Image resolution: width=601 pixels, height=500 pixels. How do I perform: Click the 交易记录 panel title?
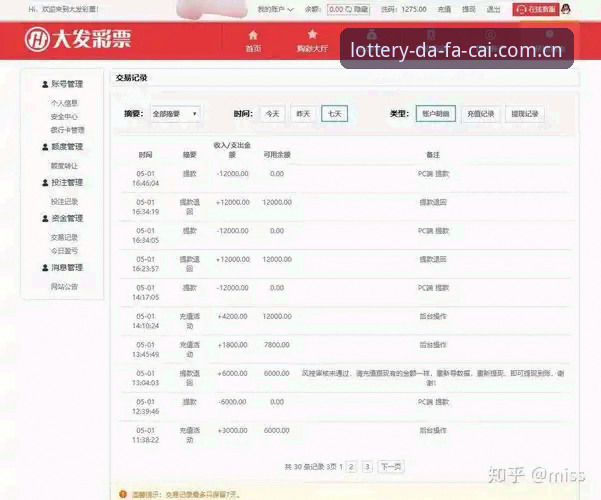coord(131,78)
